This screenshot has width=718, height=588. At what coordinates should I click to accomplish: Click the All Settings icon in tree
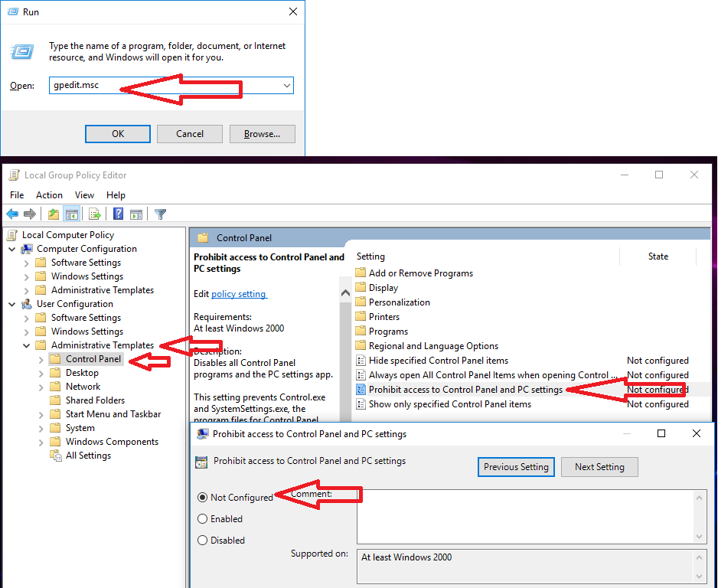(56, 456)
